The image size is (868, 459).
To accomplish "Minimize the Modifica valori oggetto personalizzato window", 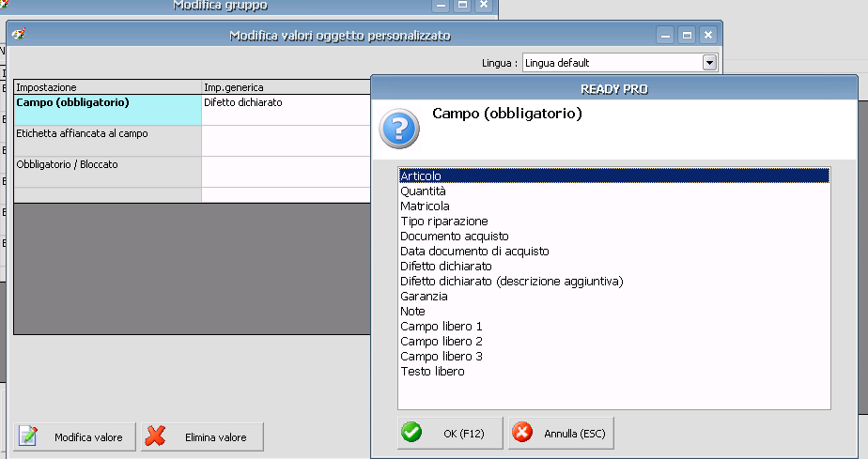I will [x=665, y=36].
